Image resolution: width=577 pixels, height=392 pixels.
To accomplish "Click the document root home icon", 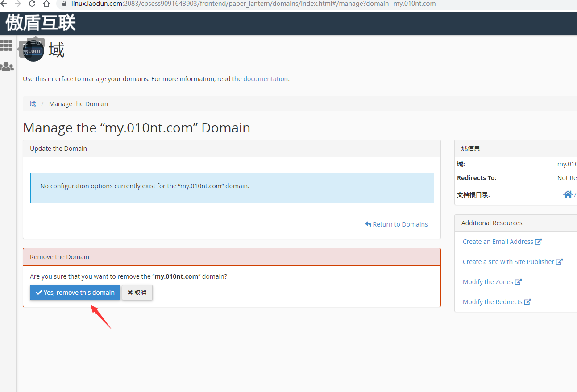I will 568,194.
